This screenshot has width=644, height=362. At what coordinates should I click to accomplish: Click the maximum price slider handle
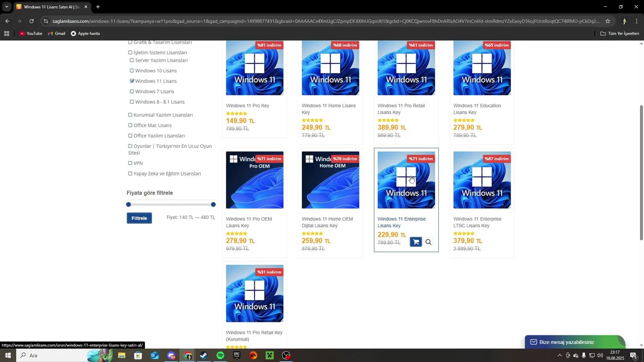pos(213,205)
